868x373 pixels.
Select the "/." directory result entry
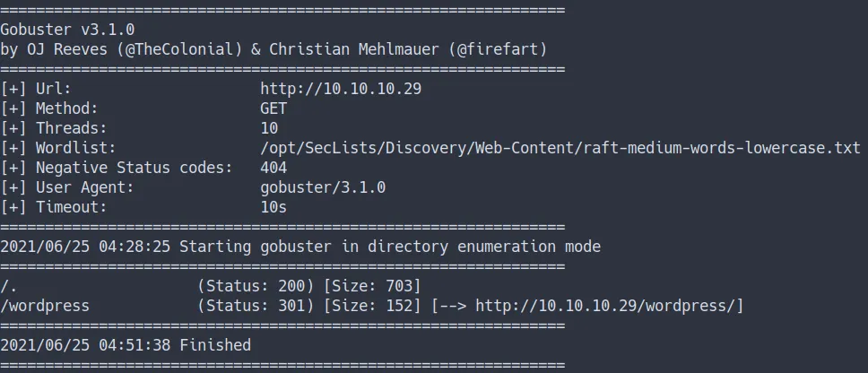[x=9, y=286]
